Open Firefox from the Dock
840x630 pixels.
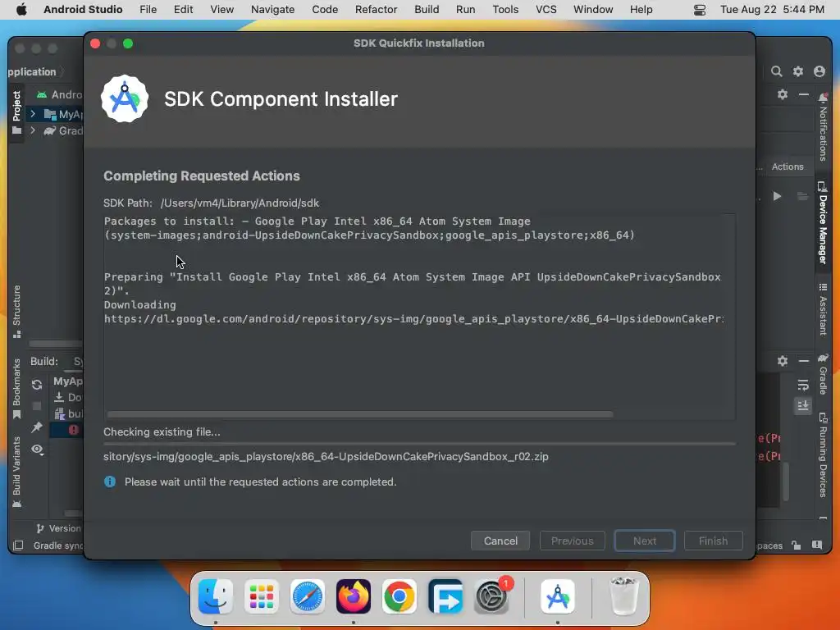pyautogui.click(x=354, y=596)
